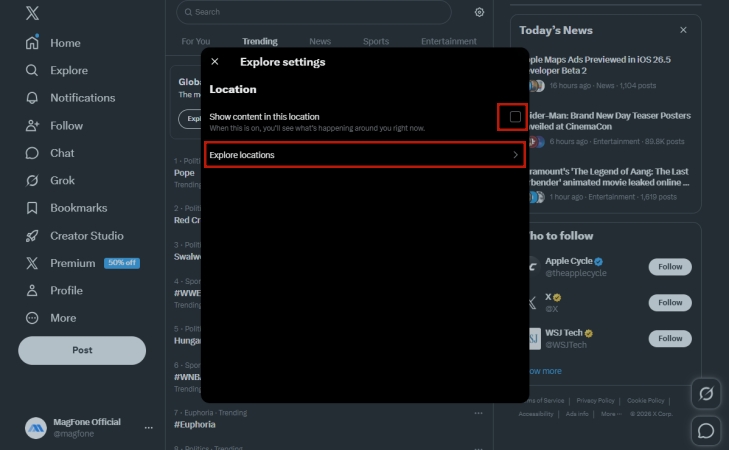This screenshot has height=450, width=729.
Task: Open Explore locations row
Action: 364,155
